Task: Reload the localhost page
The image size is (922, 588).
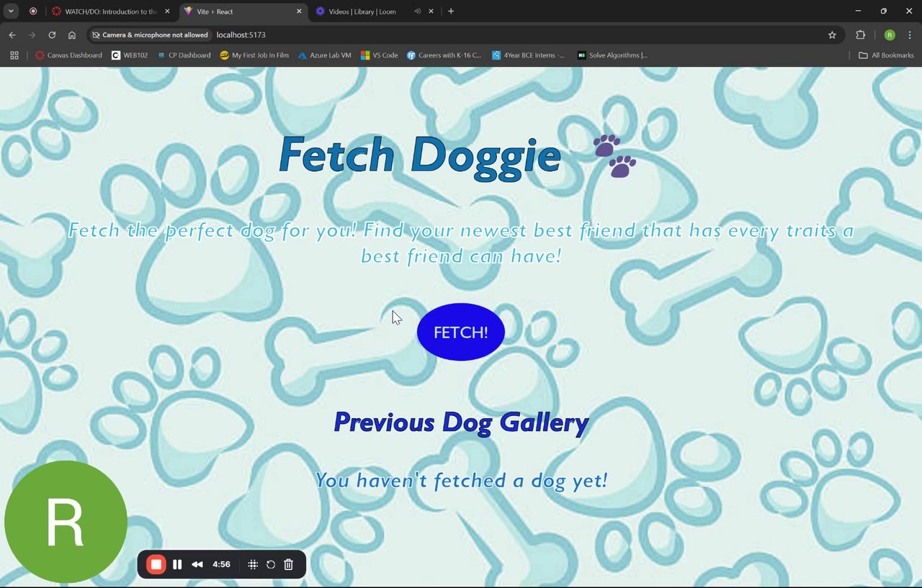Action: (52, 35)
